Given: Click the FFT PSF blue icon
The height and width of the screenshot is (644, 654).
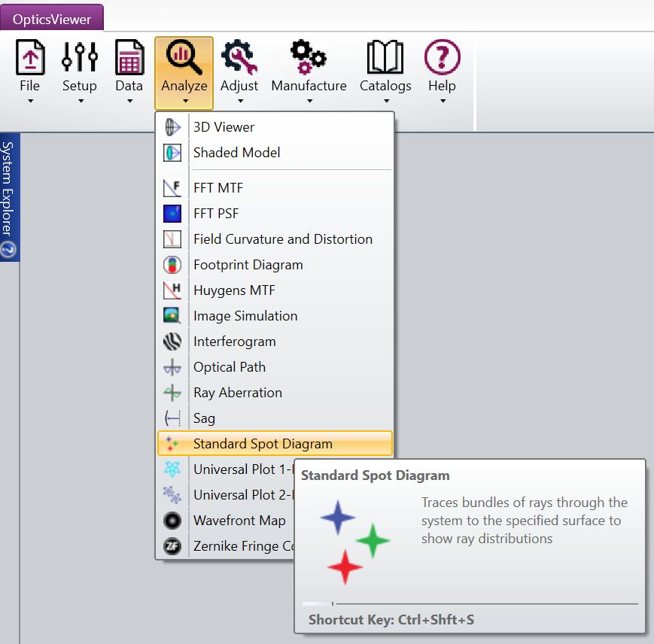Looking at the screenshot, I should tap(172, 214).
